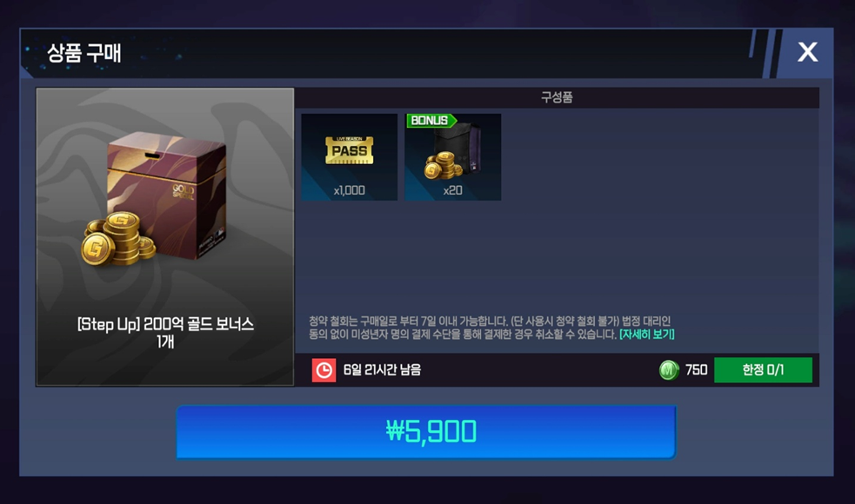Select the 상품 구매 dialog title
This screenshot has height=504, width=855.
click(84, 53)
